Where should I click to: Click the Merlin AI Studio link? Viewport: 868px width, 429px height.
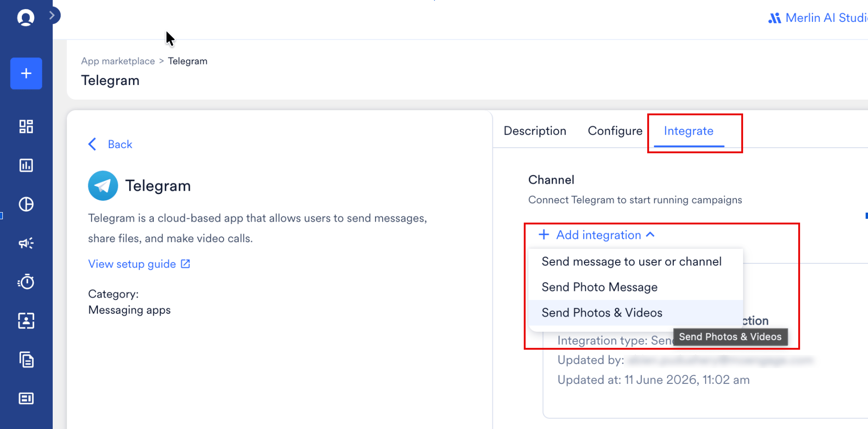pyautogui.click(x=818, y=18)
